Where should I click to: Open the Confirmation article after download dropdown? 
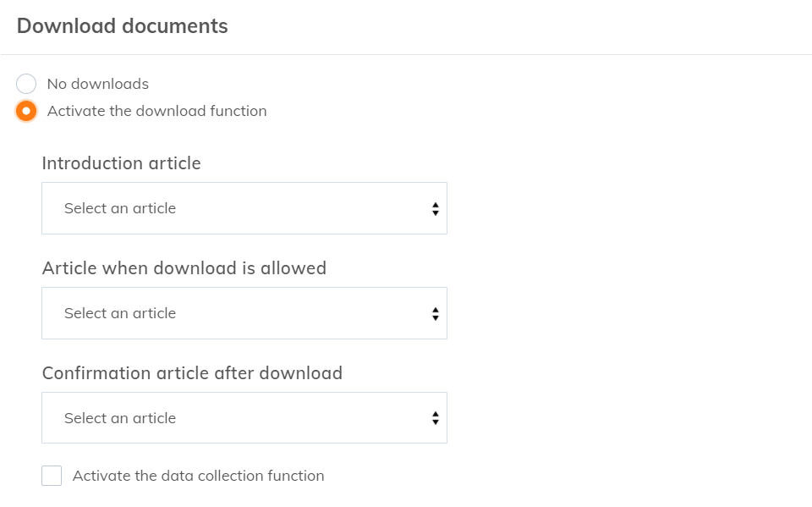(x=244, y=418)
